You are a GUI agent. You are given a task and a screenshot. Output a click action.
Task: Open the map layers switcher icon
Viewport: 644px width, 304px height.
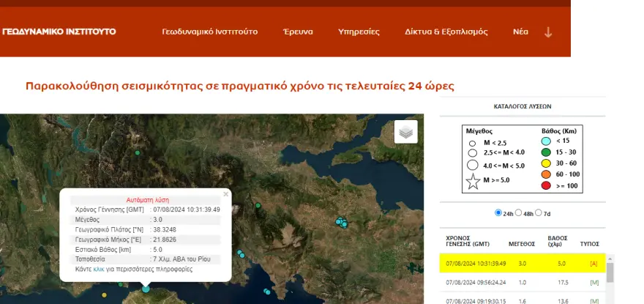point(405,132)
